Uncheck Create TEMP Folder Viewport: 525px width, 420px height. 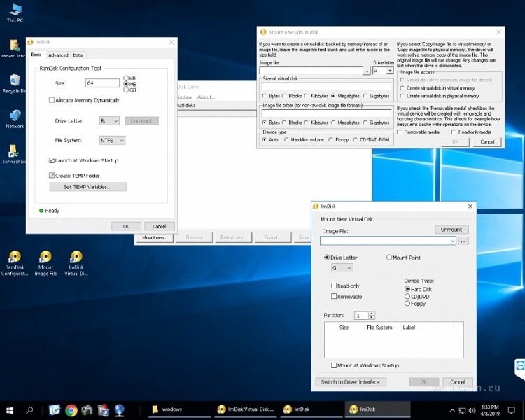point(52,175)
